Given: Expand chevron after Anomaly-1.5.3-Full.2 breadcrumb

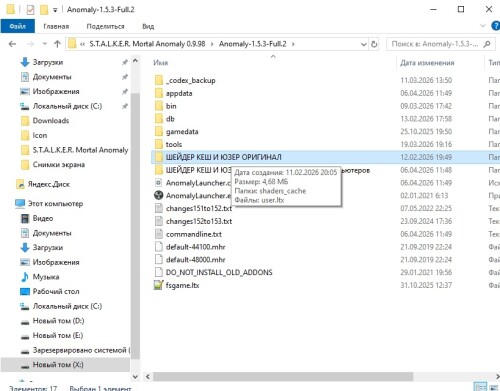Looking at the screenshot, I should point(293,44).
